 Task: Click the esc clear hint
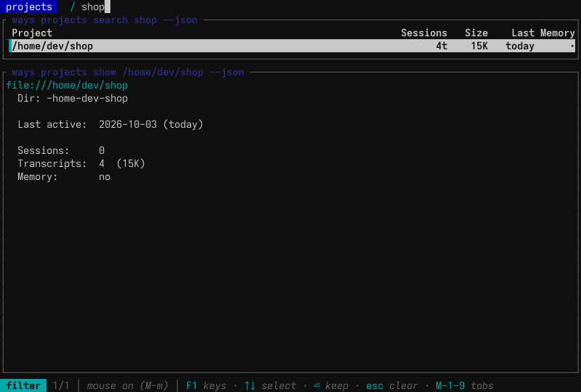coord(392,385)
